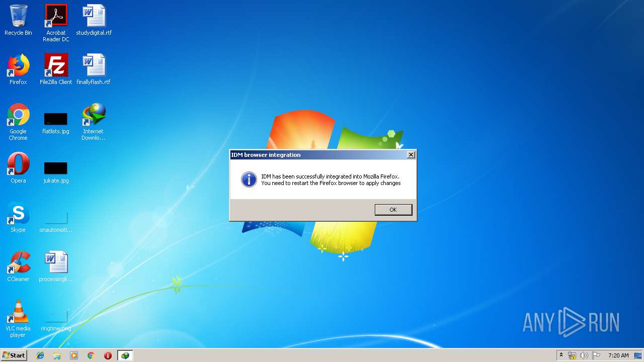Click the 'IDM has been successfully integrated' message

click(x=331, y=180)
